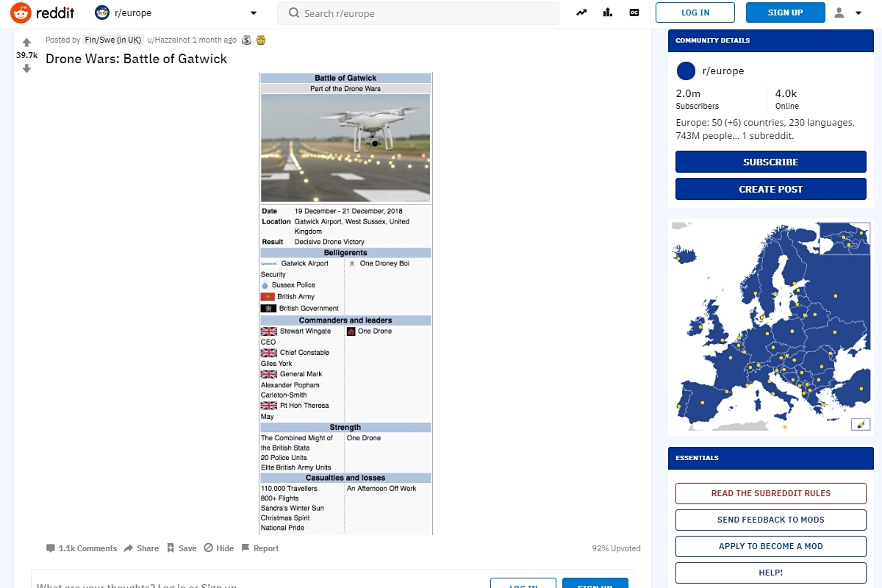Downvote the Drone Wars post
Viewport: 882px width, 588px height.
point(27,68)
